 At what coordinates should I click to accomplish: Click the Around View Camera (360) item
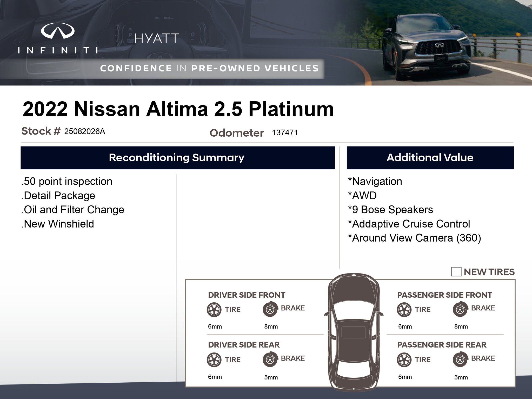click(x=415, y=238)
